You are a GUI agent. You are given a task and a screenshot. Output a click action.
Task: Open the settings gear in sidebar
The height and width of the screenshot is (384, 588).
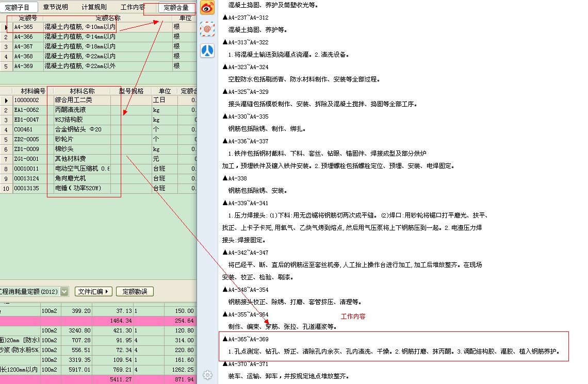point(207,375)
